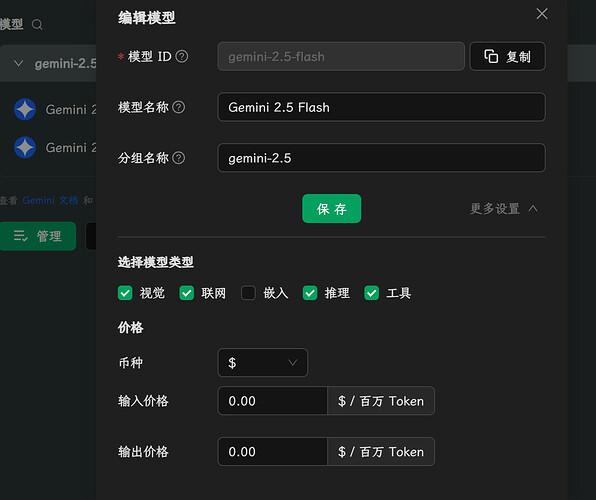This screenshot has width=596, height=500.
Task: Click the copy icon in 复制 button
Action: (x=491, y=56)
